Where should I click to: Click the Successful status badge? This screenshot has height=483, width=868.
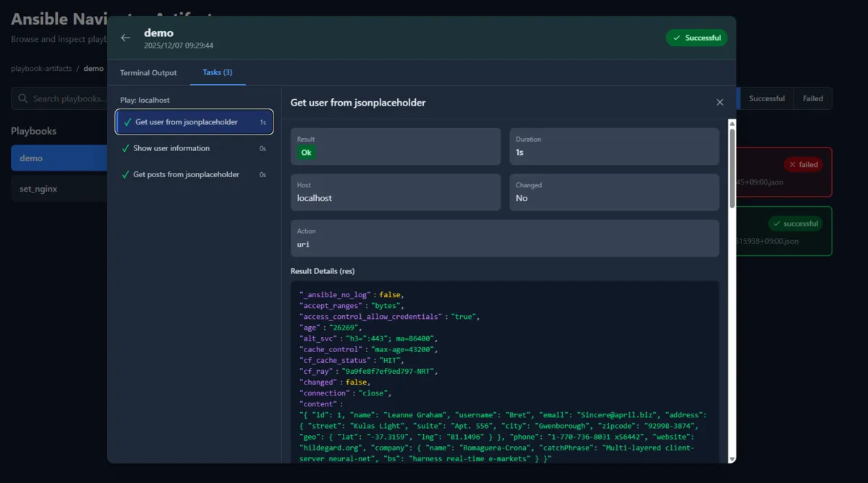[x=697, y=38]
